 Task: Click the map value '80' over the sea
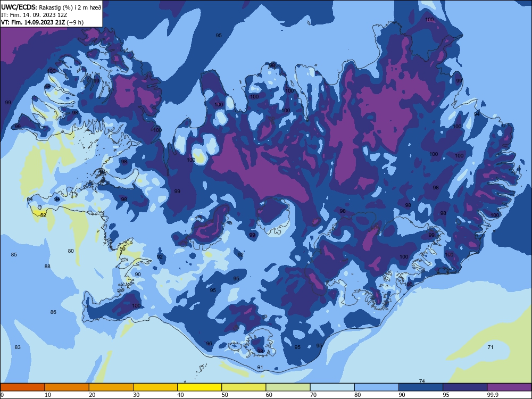pyautogui.click(x=71, y=251)
